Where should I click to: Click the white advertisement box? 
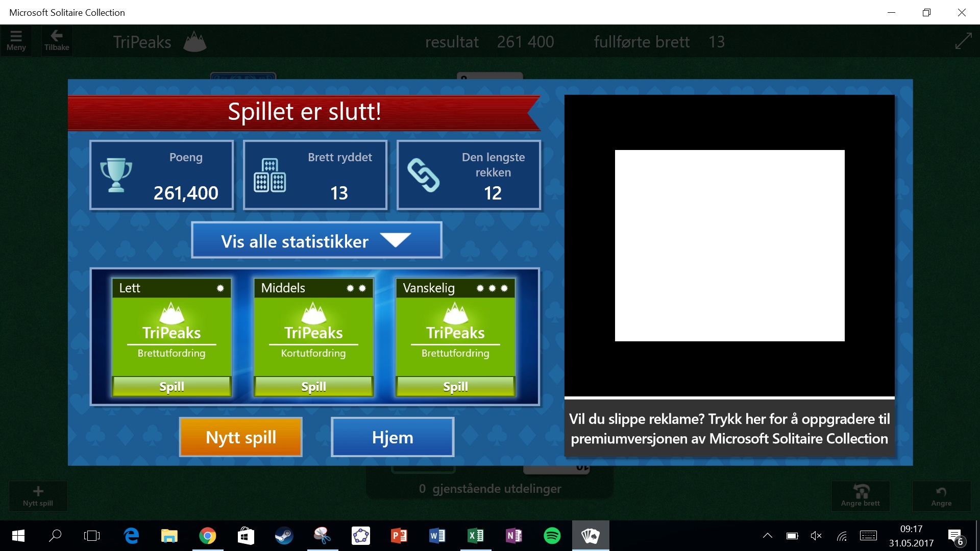pos(729,245)
